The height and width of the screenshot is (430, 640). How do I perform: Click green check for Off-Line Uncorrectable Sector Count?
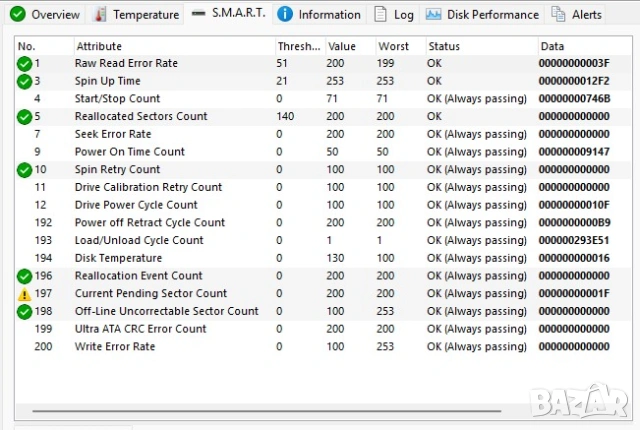pyautogui.click(x=25, y=311)
